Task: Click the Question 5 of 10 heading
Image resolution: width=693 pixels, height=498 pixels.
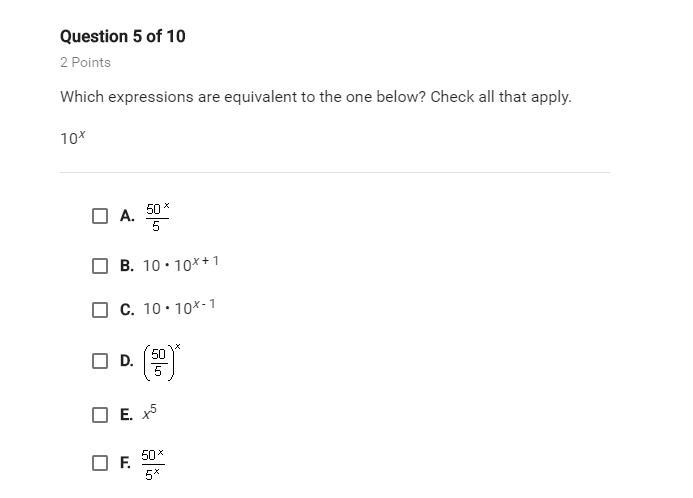Action: (x=122, y=37)
